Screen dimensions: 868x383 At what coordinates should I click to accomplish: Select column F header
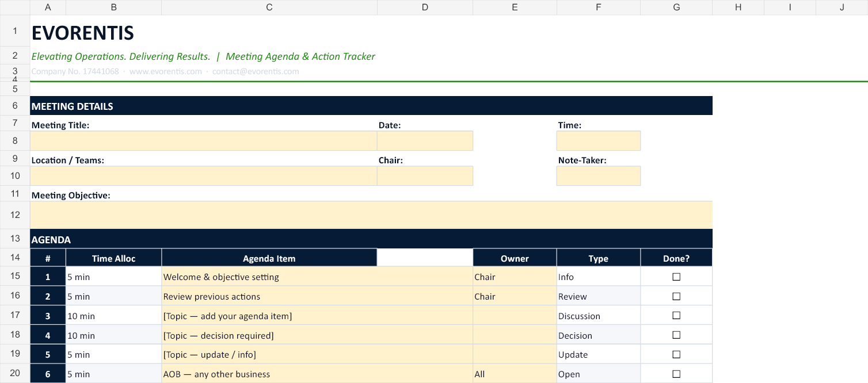598,7
